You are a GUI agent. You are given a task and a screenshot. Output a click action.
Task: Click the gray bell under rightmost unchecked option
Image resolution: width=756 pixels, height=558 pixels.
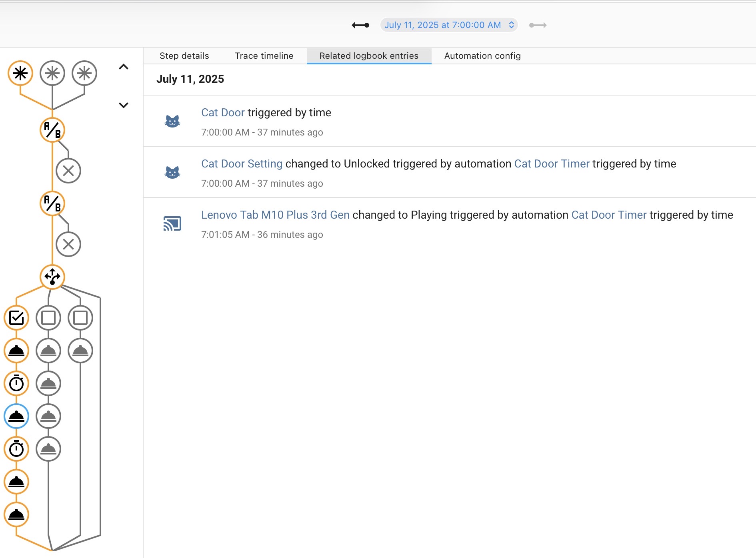pos(80,351)
